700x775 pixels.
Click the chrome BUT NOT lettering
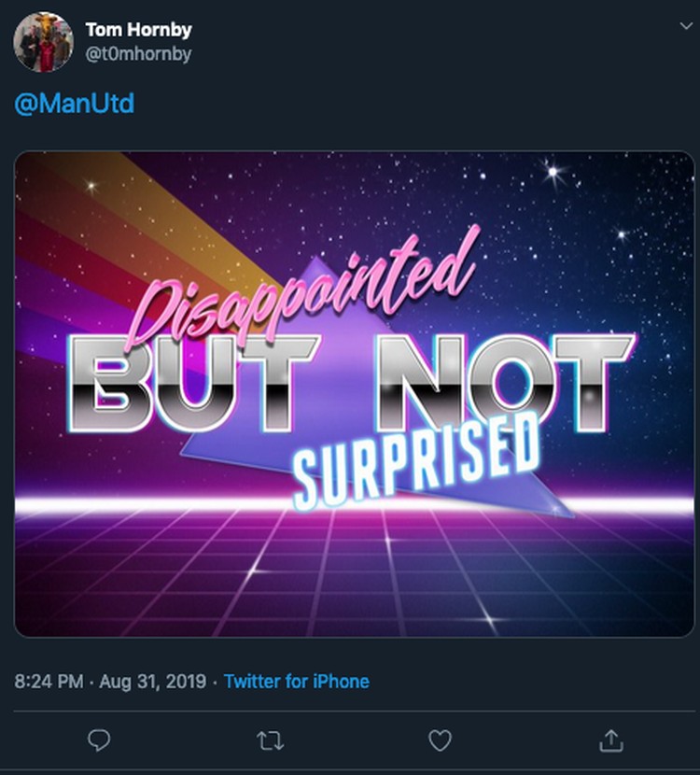pyautogui.click(x=351, y=383)
